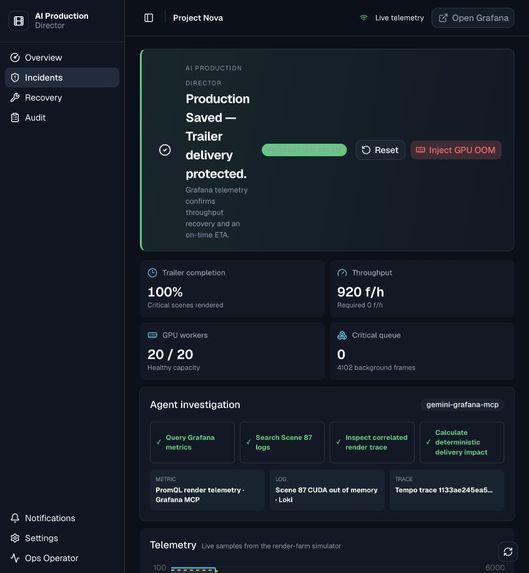
Task: Click the Live telemetry wifi icon
Action: (x=364, y=18)
